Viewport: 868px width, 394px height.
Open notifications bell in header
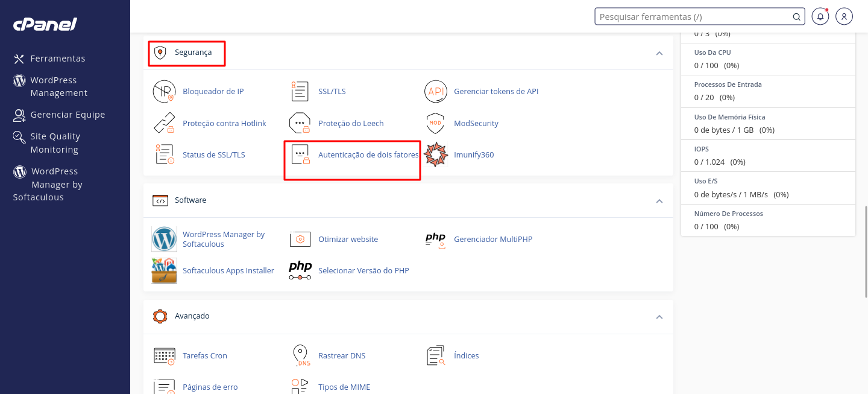point(820,17)
